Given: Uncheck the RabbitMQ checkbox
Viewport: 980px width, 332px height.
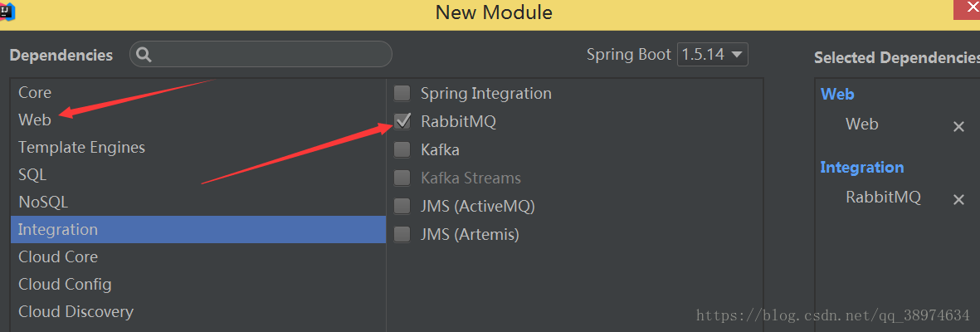Looking at the screenshot, I should click(x=402, y=122).
